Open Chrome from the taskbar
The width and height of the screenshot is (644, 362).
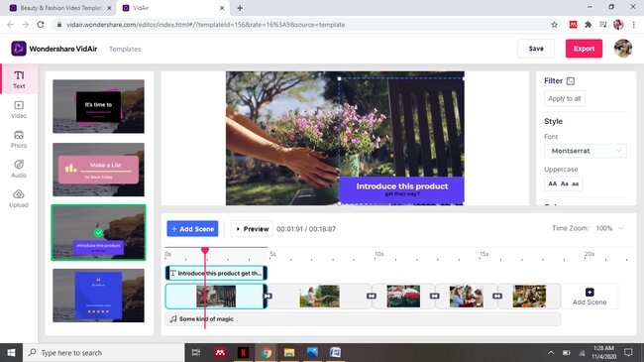[x=267, y=352]
